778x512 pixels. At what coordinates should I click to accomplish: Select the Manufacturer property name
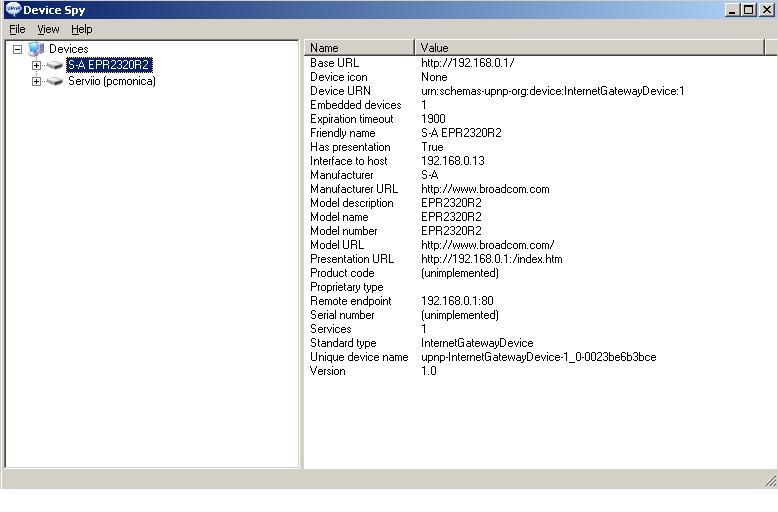[x=342, y=175]
